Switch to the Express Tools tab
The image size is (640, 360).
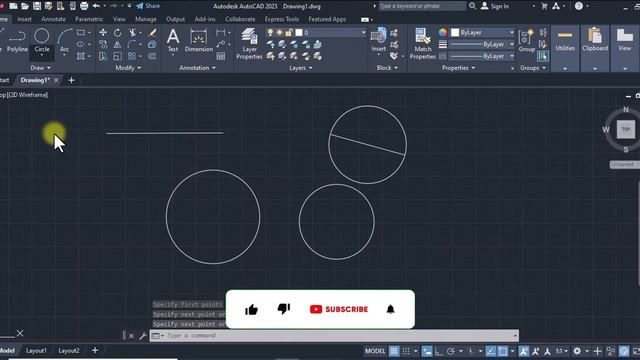(282, 19)
